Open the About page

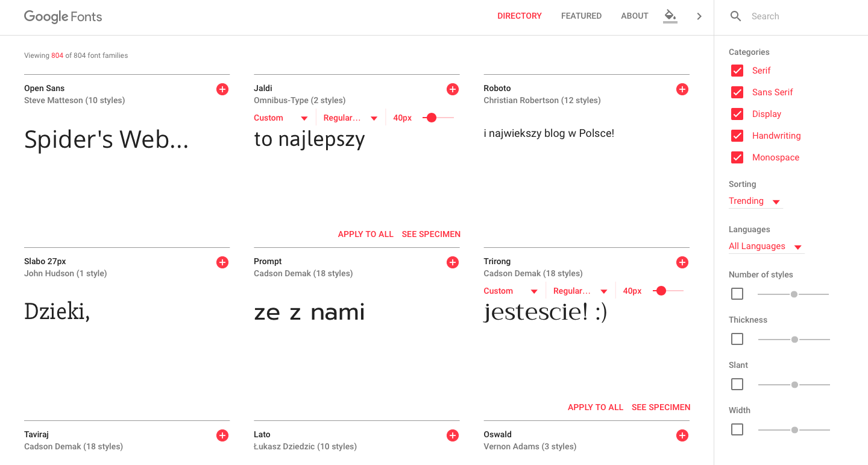point(635,16)
